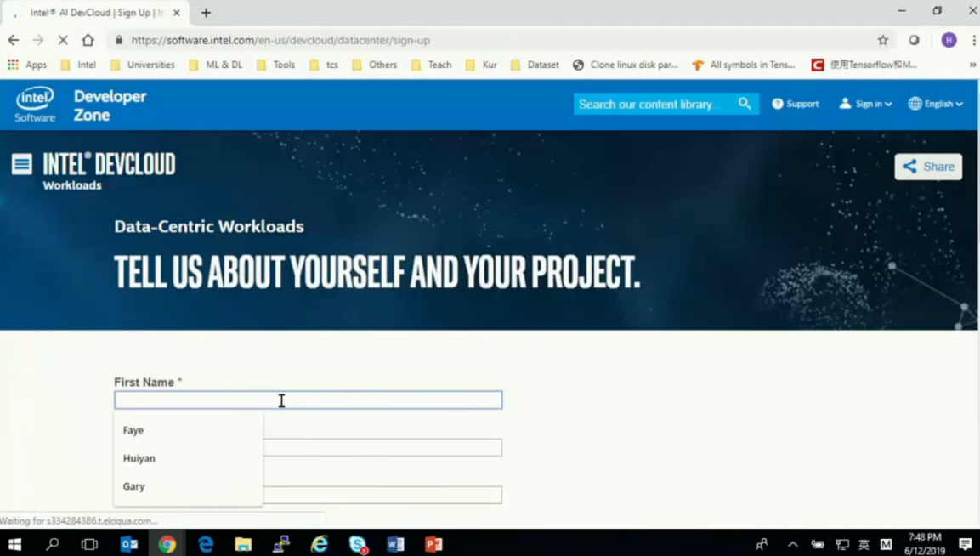Open Task View on taskbar
Viewport: 980px width, 556px height.
[89, 544]
